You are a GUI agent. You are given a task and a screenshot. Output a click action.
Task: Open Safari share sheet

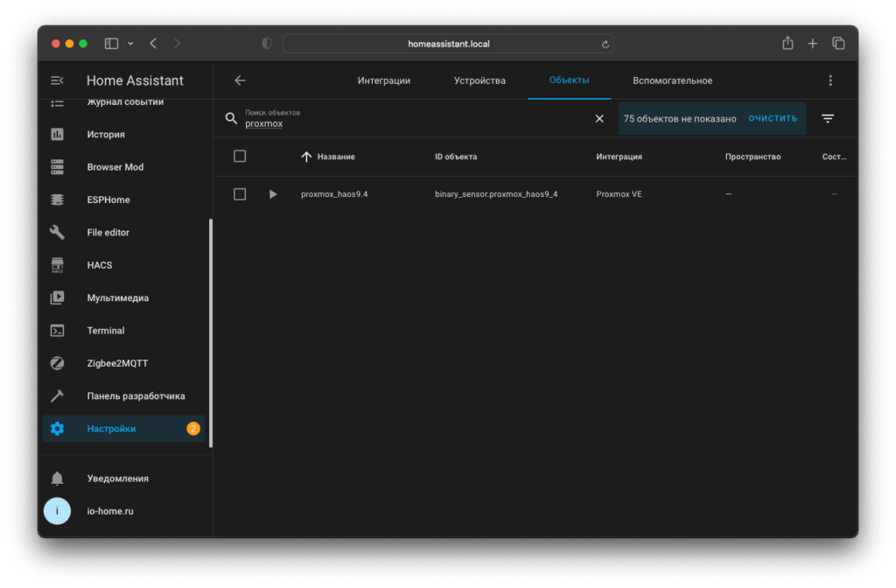pos(788,43)
